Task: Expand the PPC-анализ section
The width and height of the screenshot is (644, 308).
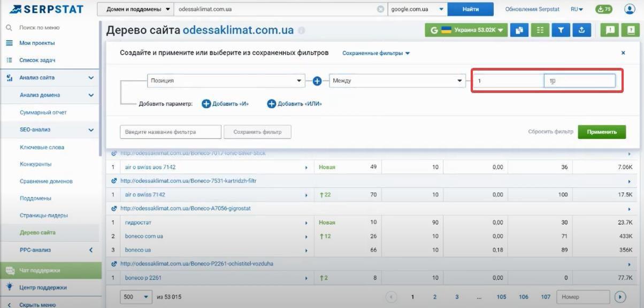Action: pyautogui.click(x=91, y=250)
